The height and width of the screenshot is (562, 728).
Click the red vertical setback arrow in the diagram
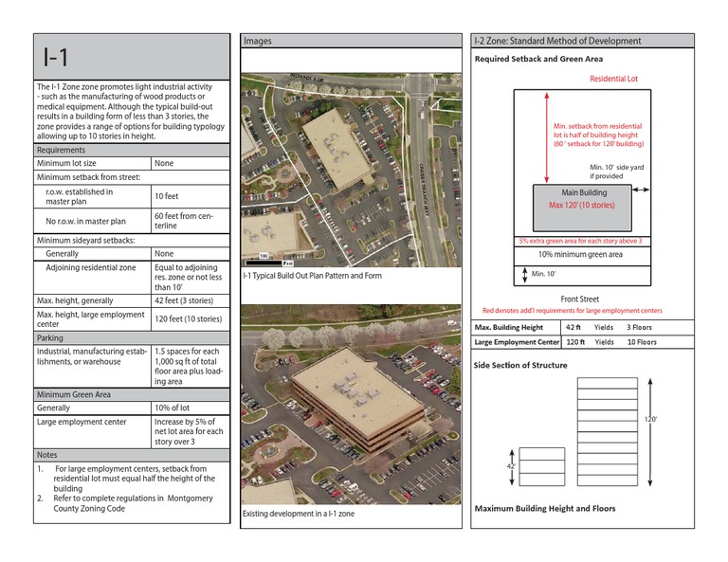(x=546, y=136)
